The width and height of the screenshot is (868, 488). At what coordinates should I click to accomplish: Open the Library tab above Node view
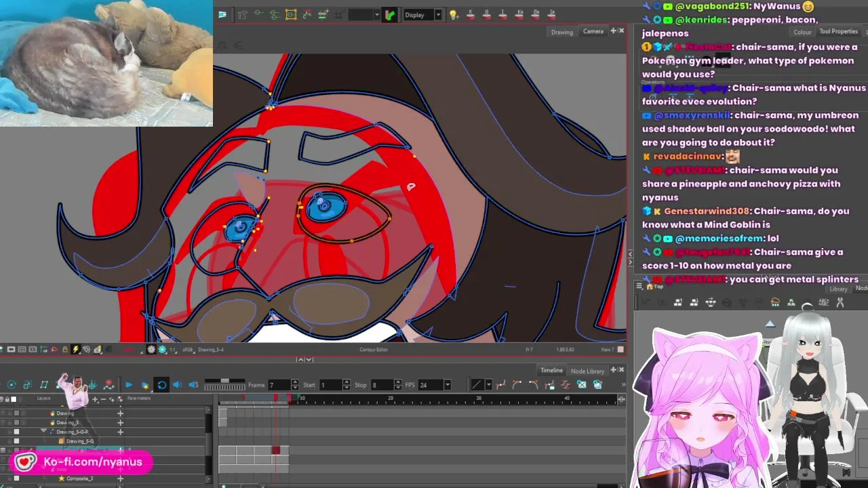[x=838, y=289]
